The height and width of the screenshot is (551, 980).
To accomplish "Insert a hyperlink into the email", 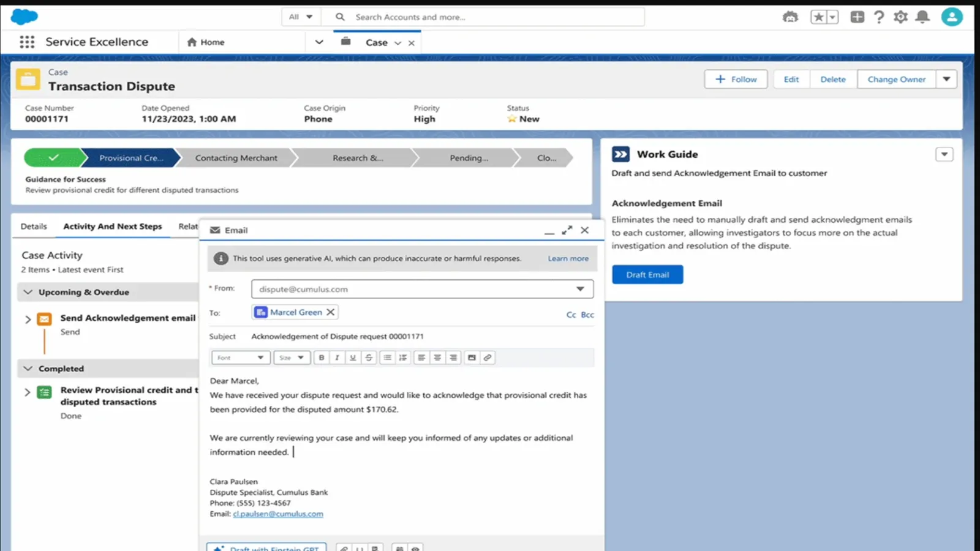I will [488, 358].
